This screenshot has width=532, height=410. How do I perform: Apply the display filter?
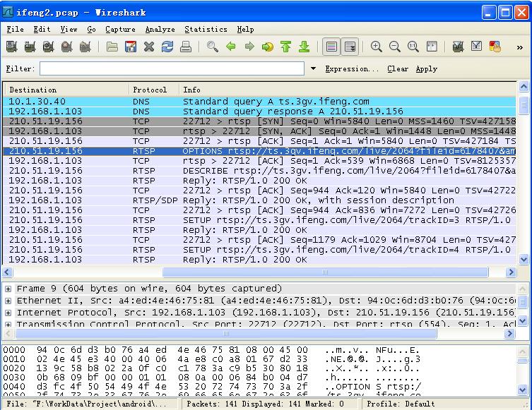click(426, 69)
